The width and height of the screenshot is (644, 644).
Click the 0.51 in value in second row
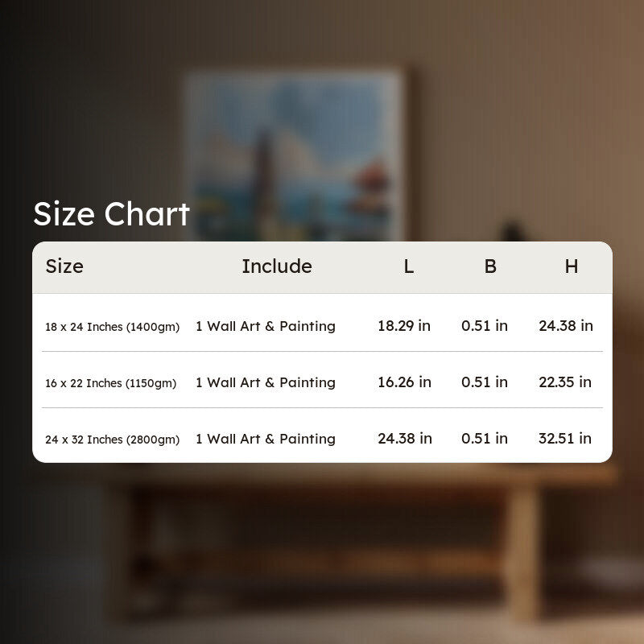click(485, 382)
